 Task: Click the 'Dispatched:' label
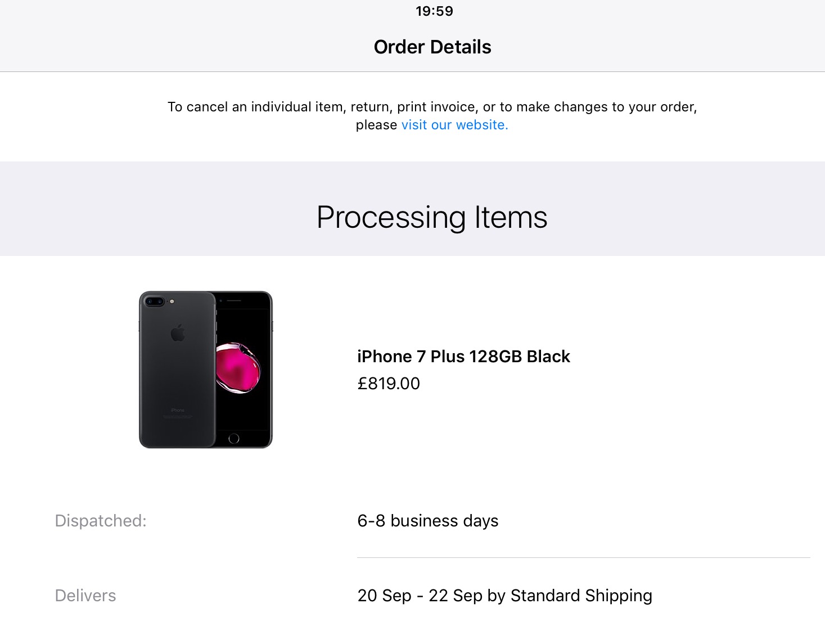click(101, 521)
